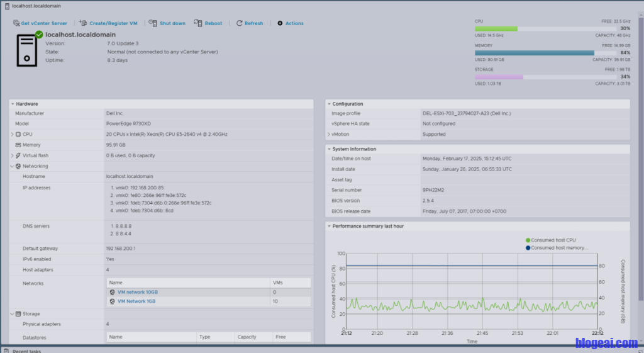Open the VM Network 1GB link

(x=136, y=301)
